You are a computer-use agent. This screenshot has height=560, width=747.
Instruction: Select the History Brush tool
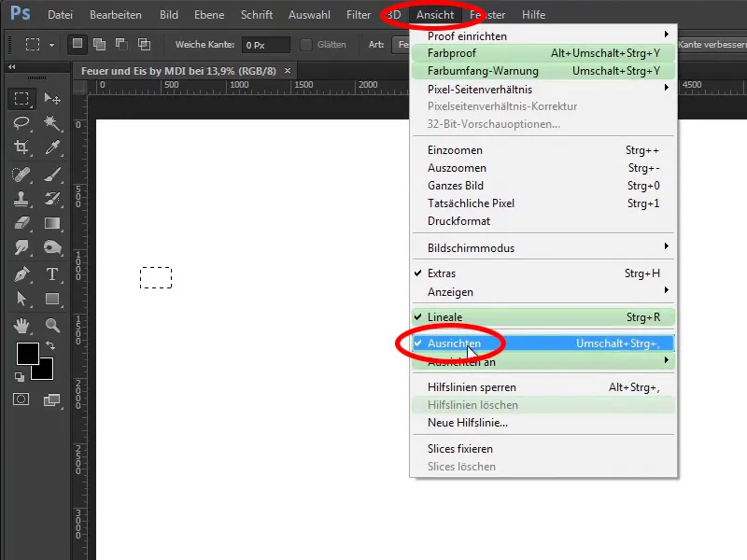[52, 199]
